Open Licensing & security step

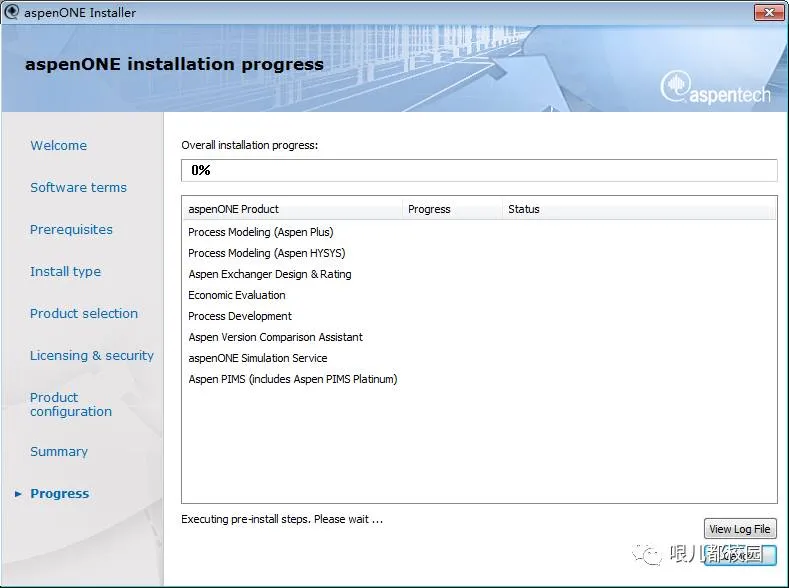point(92,356)
